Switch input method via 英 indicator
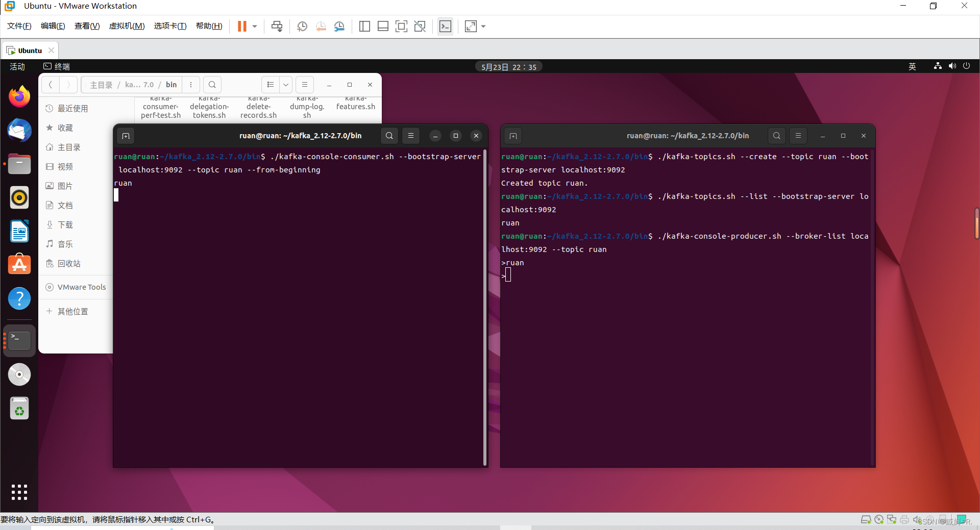The image size is (980, 530). click(912, 66)
